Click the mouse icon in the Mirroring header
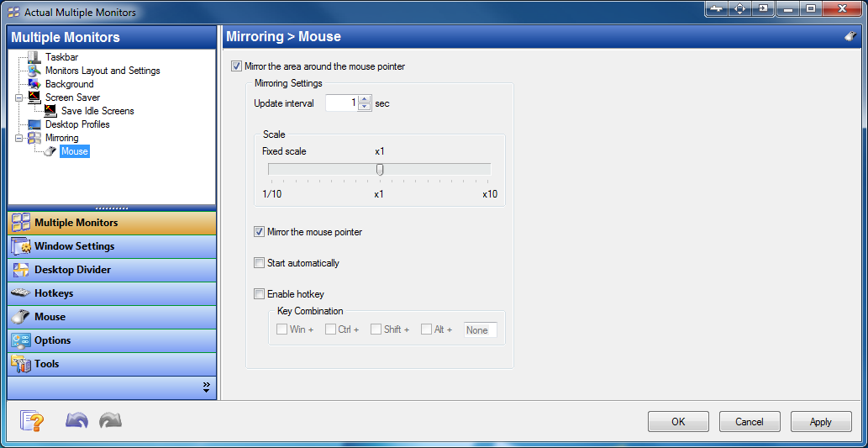The image size is (868, 448). point(850,37)
